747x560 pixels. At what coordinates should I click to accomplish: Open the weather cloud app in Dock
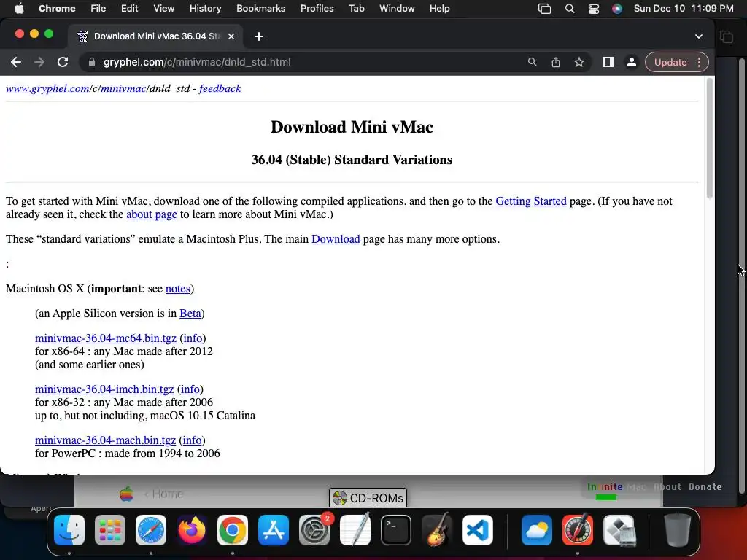click(x=536, y=530)
